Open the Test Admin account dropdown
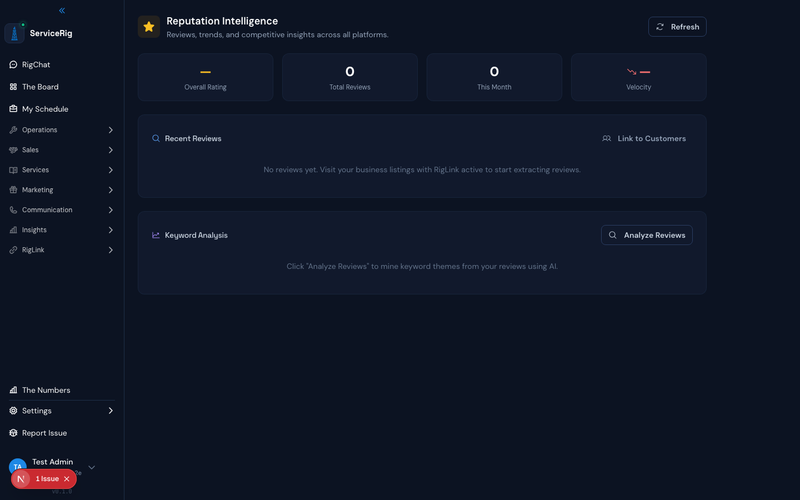This screenshot has height=500, width=800. (x=91, y=467)
